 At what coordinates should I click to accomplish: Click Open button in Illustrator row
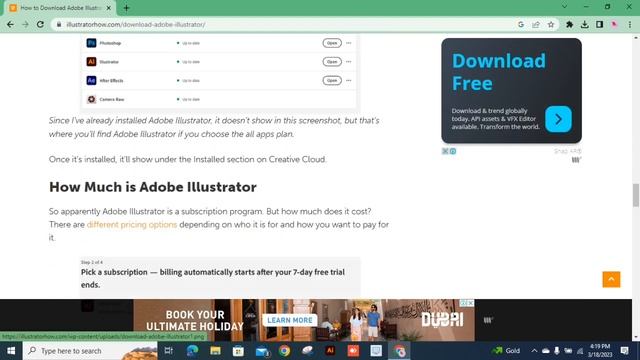click(x=332, y=62)
